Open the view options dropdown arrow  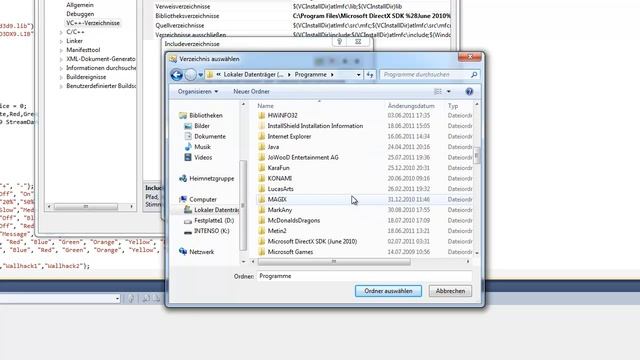449,91
